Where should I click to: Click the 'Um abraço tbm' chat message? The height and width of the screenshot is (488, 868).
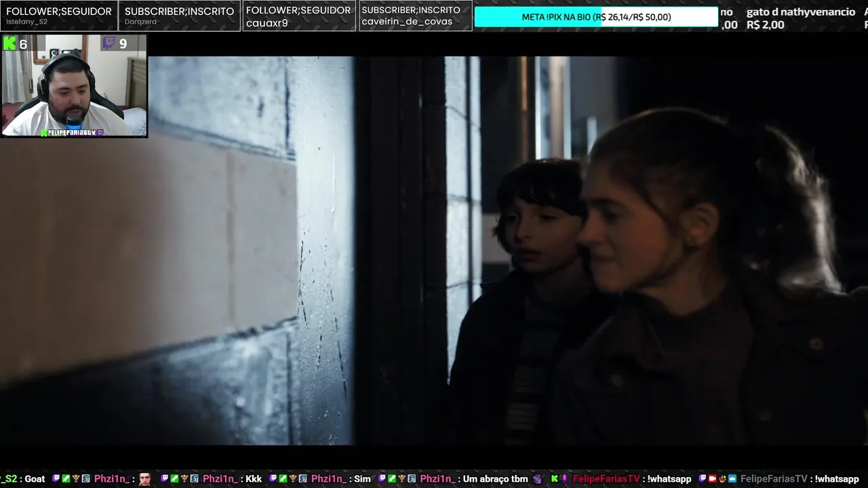point(496,479)
